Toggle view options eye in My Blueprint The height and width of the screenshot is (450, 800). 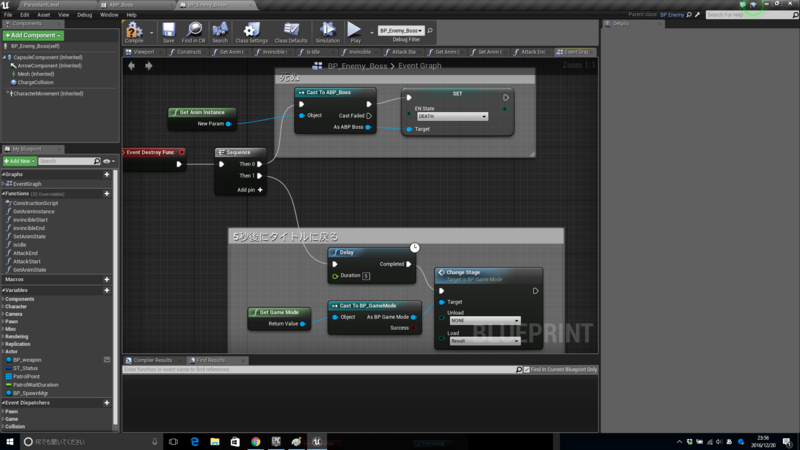coord(107,161)
